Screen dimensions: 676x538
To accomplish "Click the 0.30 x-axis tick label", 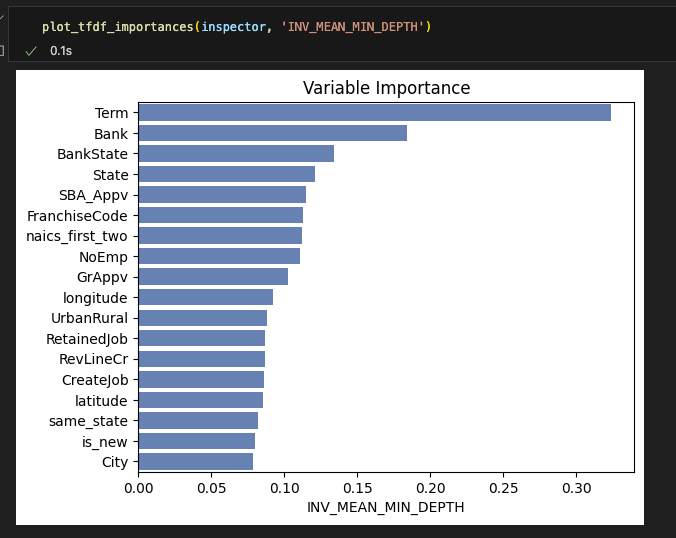I will (576, 488).
